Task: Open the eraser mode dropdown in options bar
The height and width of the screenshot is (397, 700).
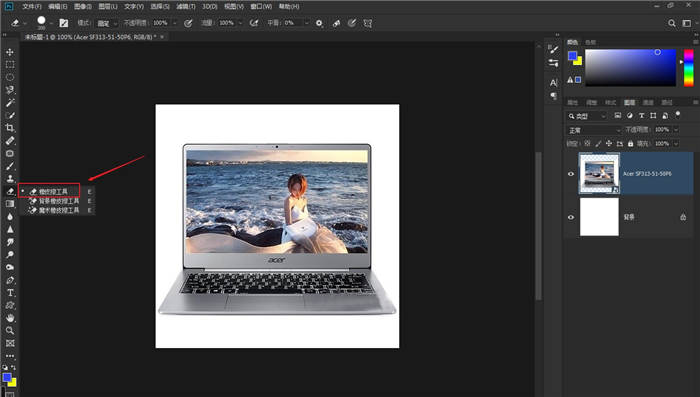Action: (x=107, y=23)
